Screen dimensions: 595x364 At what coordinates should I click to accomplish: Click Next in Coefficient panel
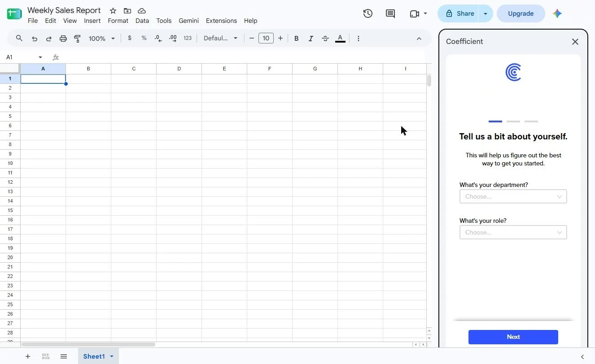[x=513, y=337]
